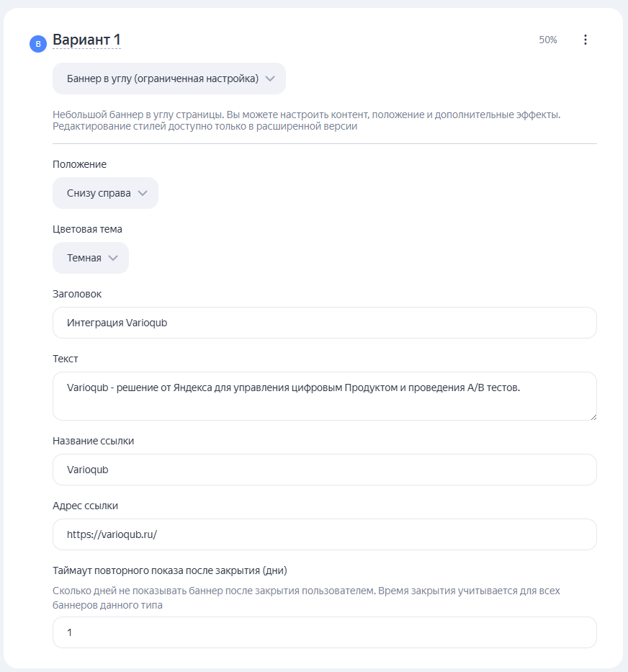Open the three-dot menu for Вариант 1
Screen dimensions: 628x672
585,40
